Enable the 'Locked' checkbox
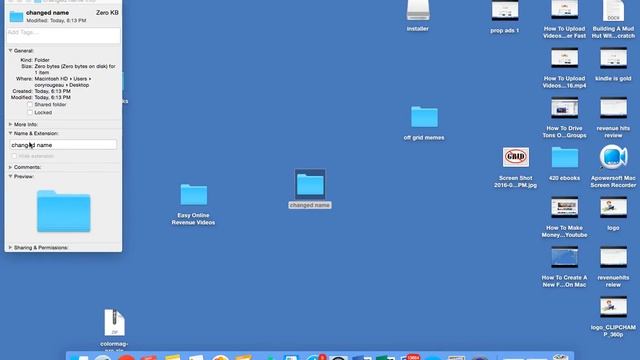 point(30,112)
